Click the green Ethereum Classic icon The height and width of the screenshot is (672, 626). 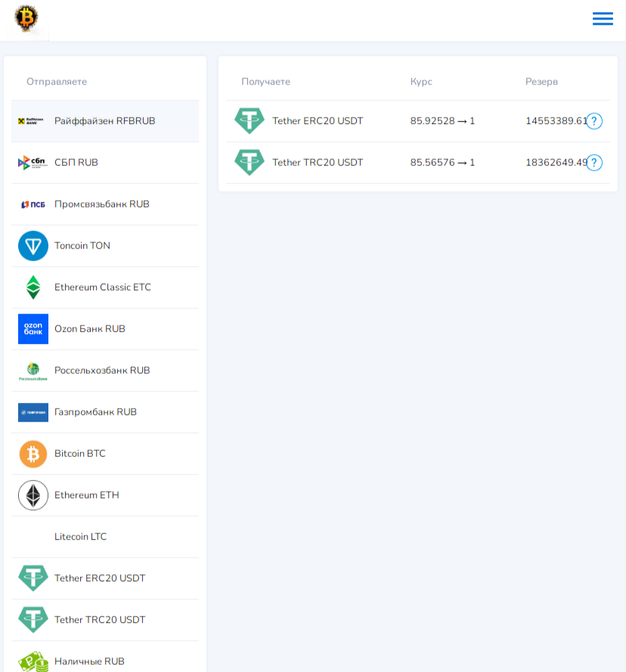pyautogui.click(x=33, y=287)
